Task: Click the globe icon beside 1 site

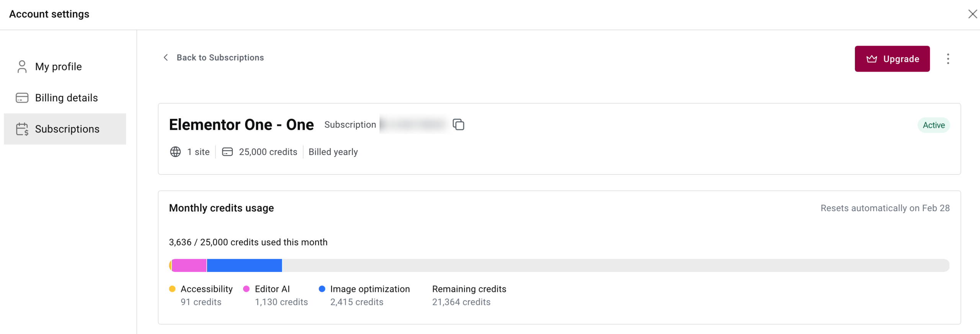Action: (x=175, y=152)
